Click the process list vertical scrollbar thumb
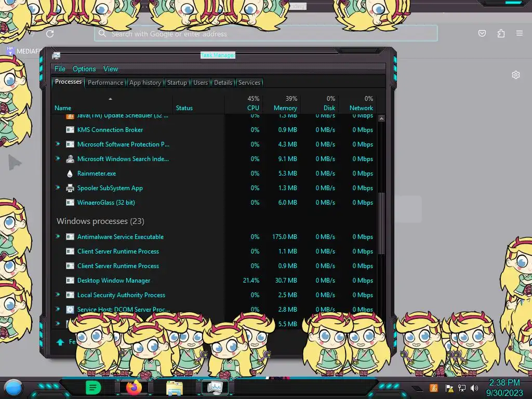Viewport: 532px width, 399px height. click(x=381, y=223)
